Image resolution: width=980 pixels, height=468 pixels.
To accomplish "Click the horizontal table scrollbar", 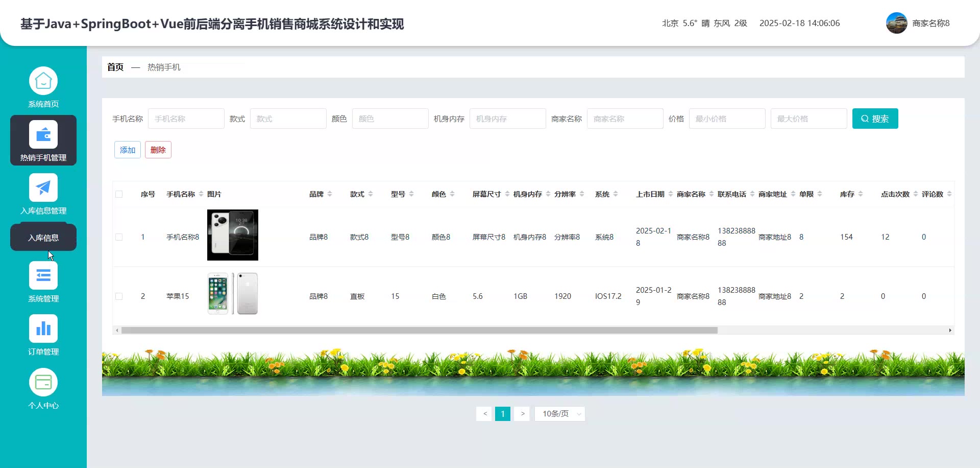I will coord(419,331).
